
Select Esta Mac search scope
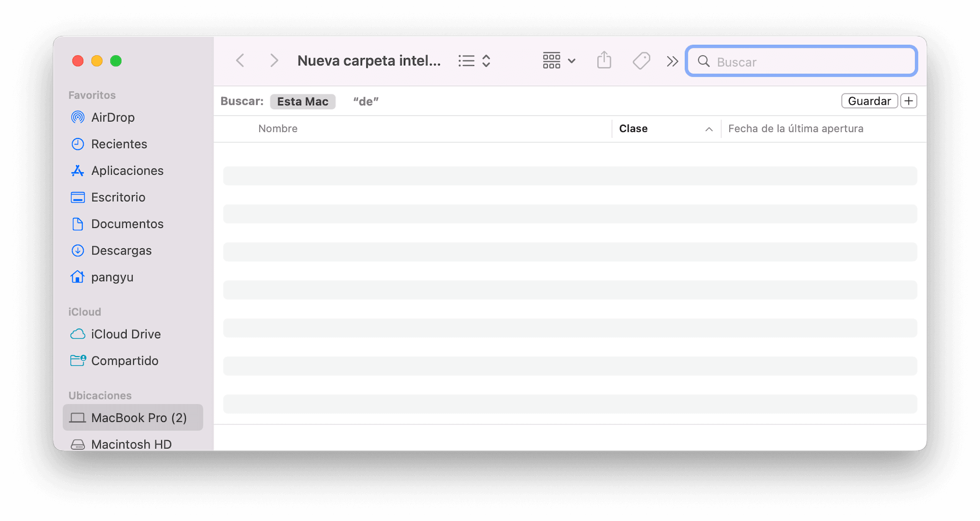coord(303,102)
